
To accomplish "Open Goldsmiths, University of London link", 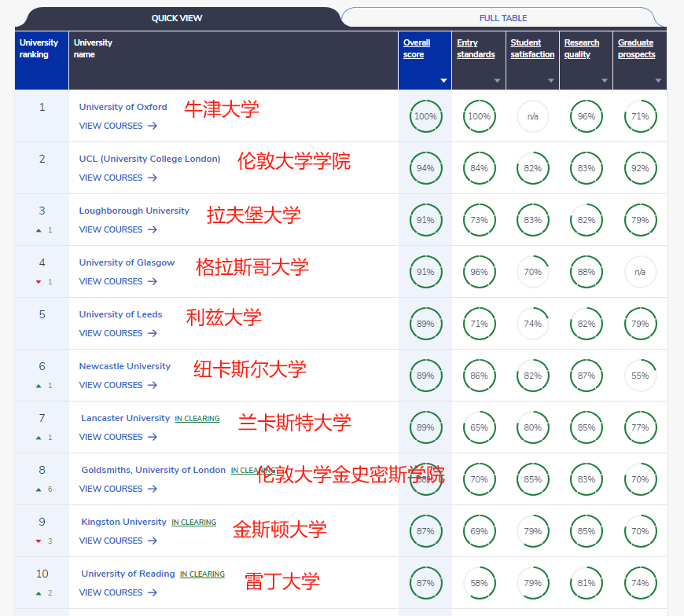I will pos(153,470).
